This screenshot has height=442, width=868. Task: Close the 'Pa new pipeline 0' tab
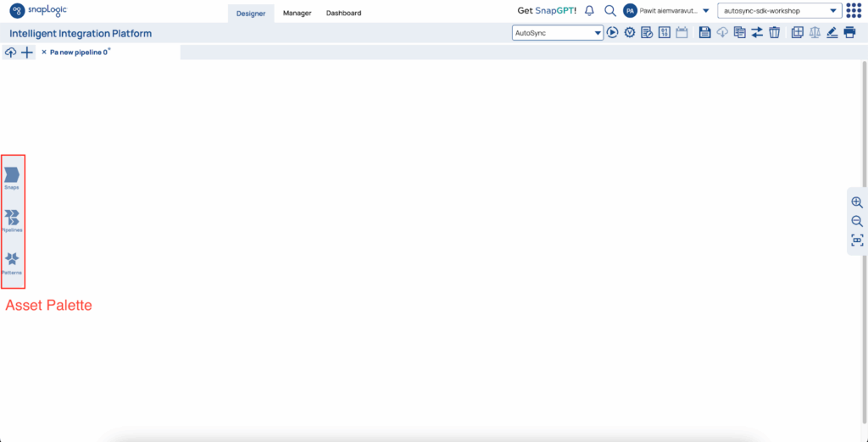click(x=44, y=52)
